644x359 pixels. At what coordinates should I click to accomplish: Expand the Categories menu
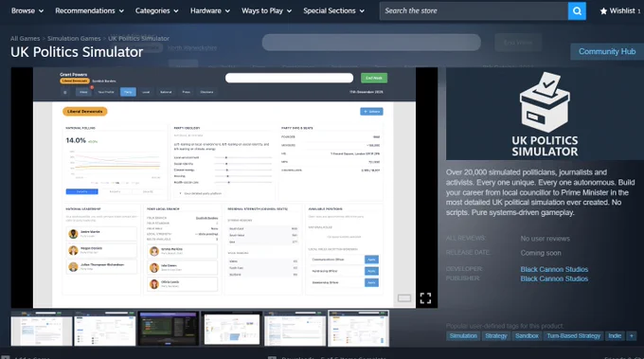(x=157, y=10)
